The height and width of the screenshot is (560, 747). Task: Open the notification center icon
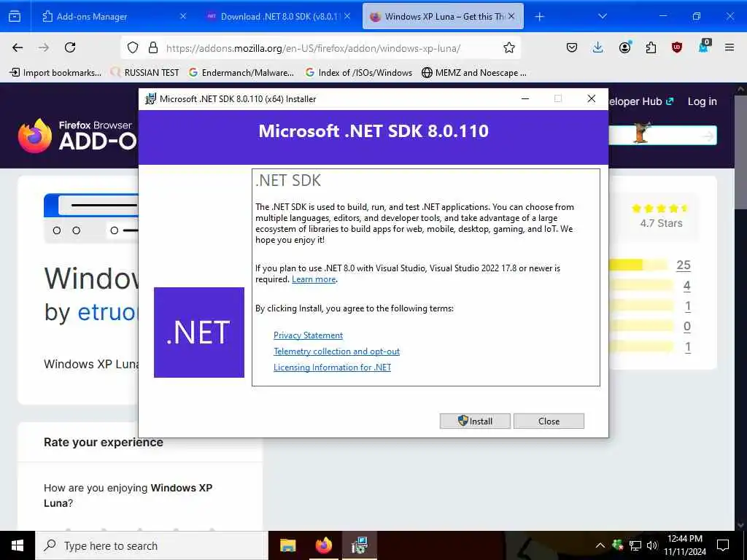(723, 545)
